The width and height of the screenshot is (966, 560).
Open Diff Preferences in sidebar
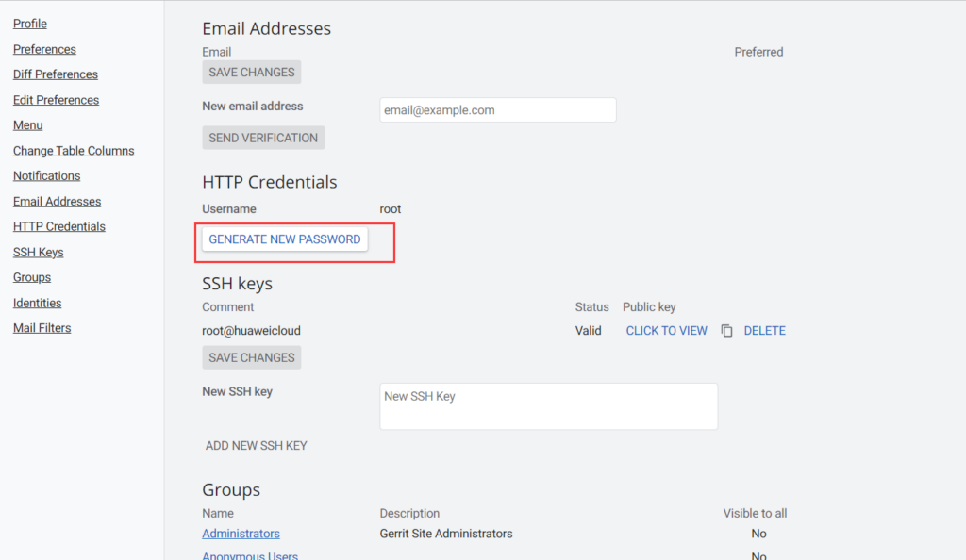click(56, 74)
